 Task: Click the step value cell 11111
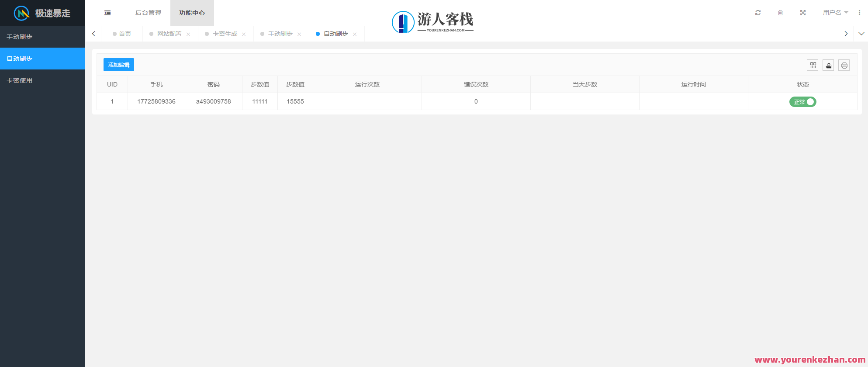pyautogui.click(x=260, y=101)
